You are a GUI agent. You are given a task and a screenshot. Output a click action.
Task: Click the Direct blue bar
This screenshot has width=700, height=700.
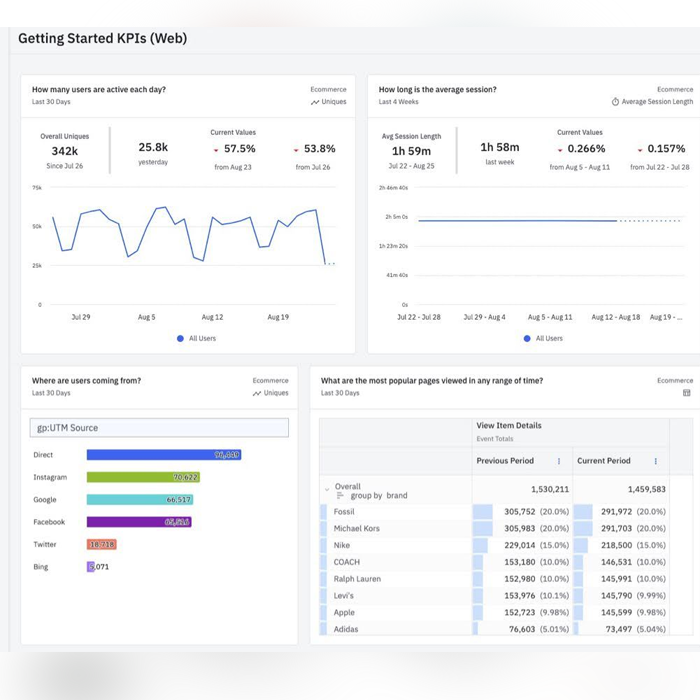pos(164,455)
